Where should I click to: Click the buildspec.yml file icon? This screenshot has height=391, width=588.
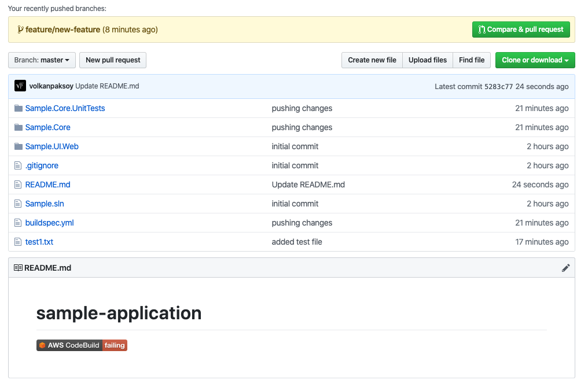pyautogui.click(x=19, y=223)
